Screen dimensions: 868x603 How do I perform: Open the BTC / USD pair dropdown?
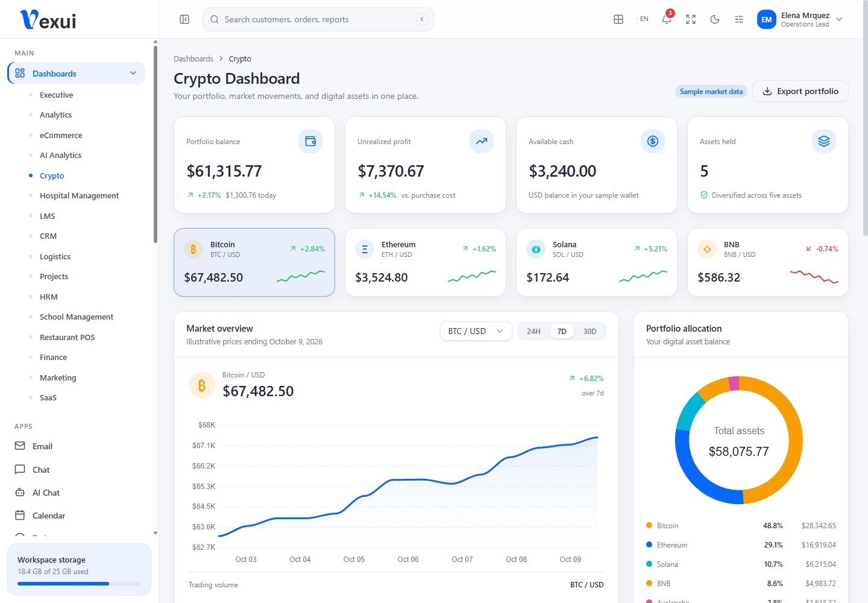point(476,331)
